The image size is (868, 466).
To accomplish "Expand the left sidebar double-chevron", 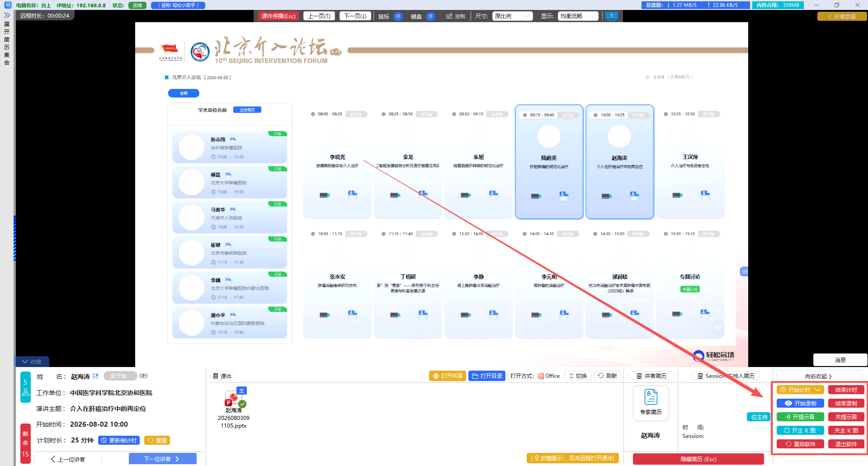I will (x=7, y=15).
